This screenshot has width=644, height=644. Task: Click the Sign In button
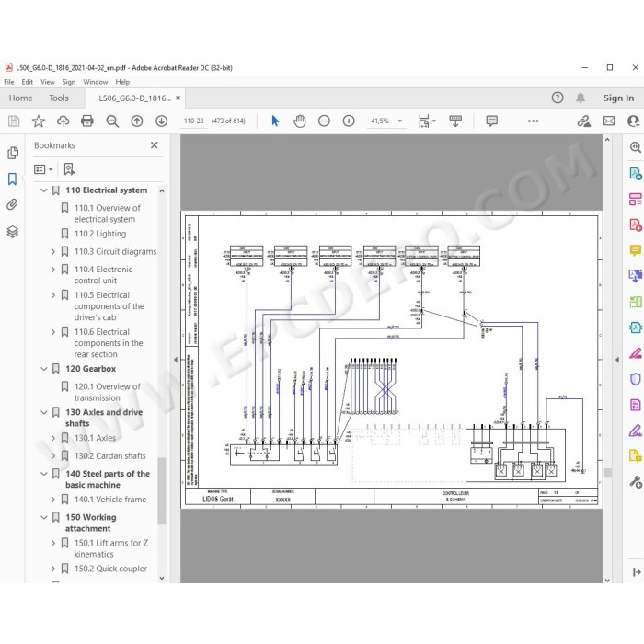(x=618, y=98)
